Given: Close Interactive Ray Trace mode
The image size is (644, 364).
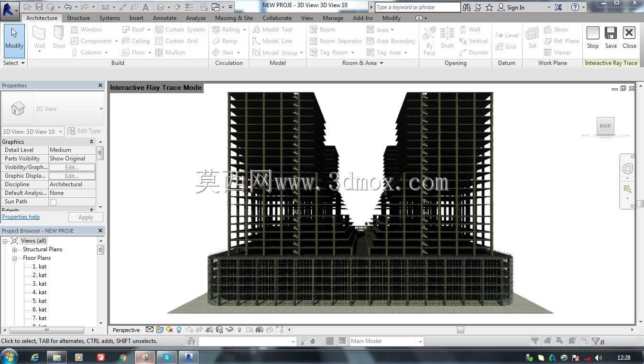Looking at the screenshot, I should (x=629, y=37).
